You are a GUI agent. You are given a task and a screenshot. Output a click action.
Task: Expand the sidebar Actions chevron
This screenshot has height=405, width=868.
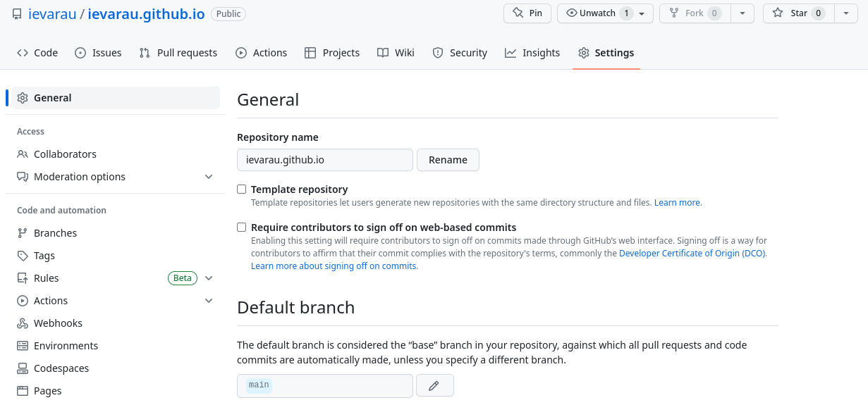(209, 301)
